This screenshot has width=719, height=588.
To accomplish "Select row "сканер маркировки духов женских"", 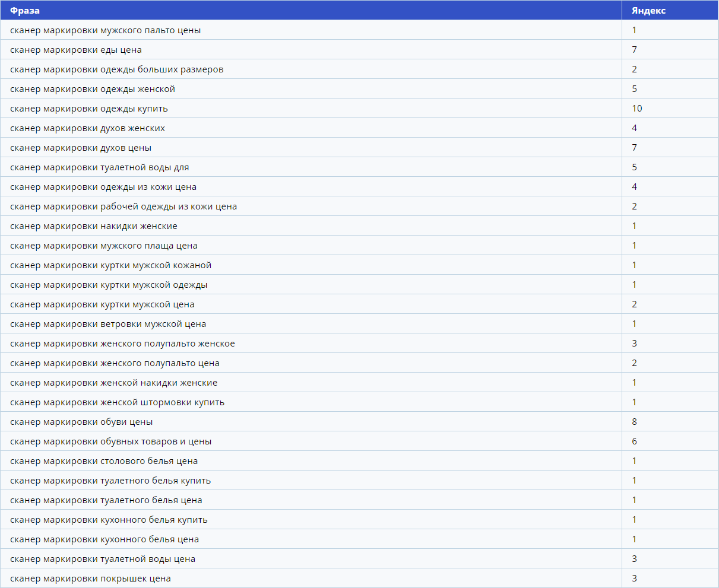I will pyautogui.click(x=359, y=128).
